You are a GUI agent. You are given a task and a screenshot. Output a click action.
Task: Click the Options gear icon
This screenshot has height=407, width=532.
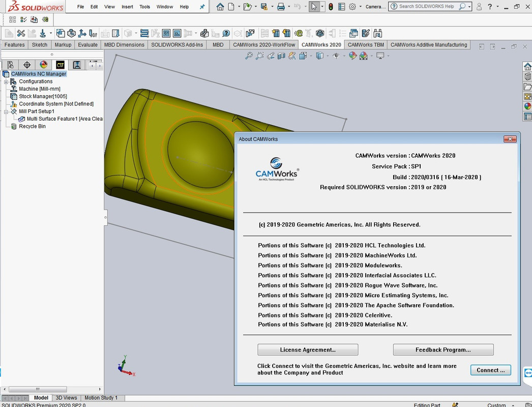(352, 7)
